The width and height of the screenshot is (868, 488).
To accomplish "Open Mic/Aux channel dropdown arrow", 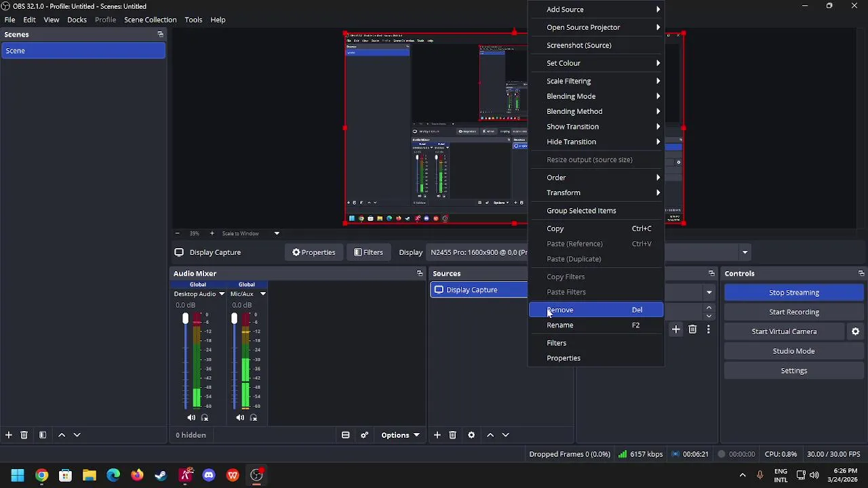I will point(262,294).
